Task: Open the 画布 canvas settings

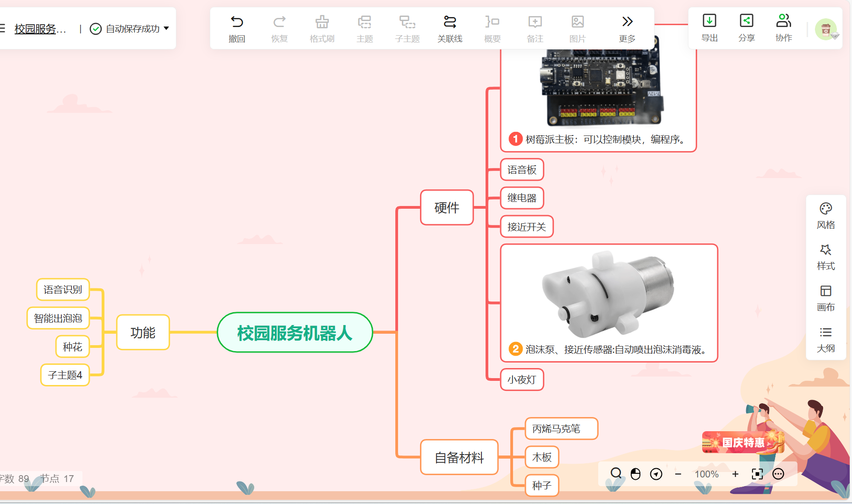Action: coord(826,298)
